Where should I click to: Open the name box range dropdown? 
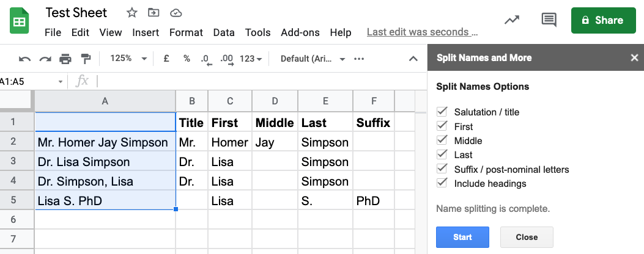tap(61, 82)
